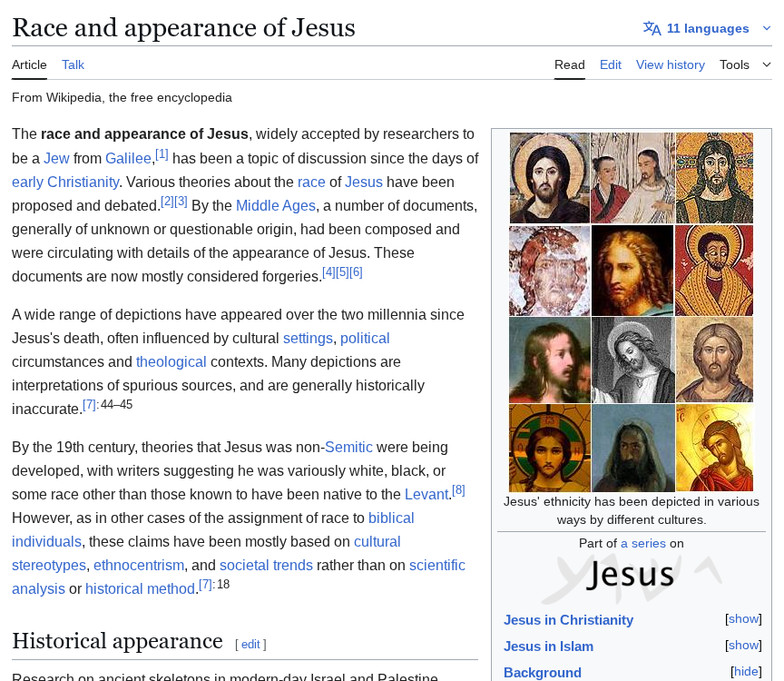Open the profile-view Jesus painting
Screen dimensions: 784x681
tap(550, 360)
